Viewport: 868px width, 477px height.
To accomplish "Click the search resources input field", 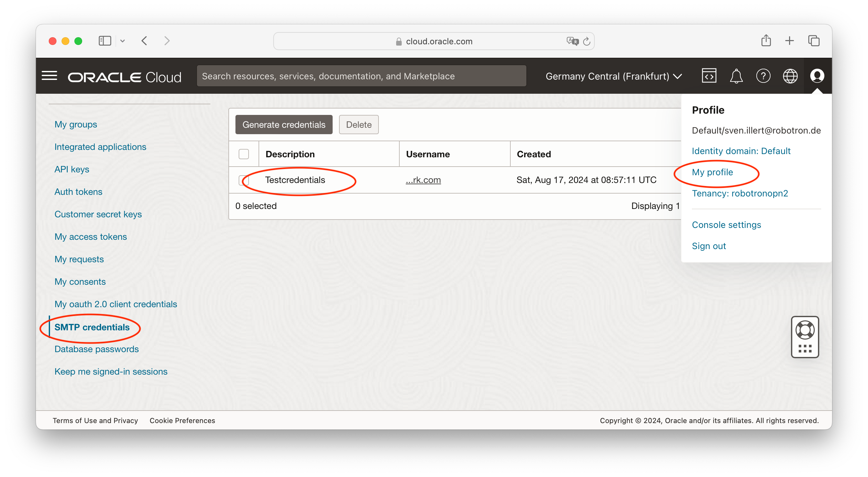I will (x=361, y=76).
